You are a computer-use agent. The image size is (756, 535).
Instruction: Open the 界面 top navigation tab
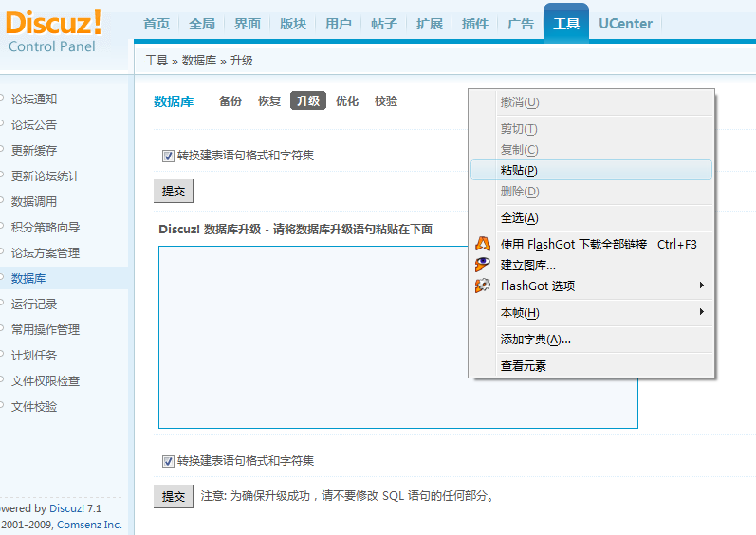point(248,24)
